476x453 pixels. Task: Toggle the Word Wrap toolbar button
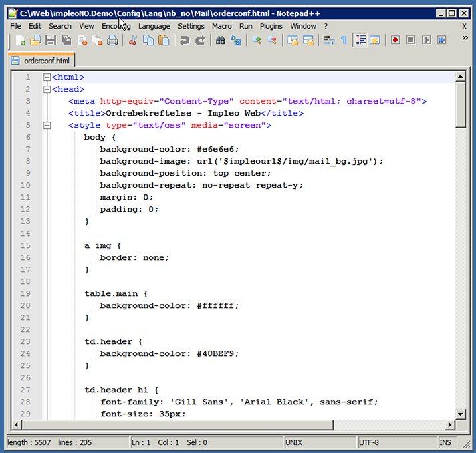tap(328, 41)
